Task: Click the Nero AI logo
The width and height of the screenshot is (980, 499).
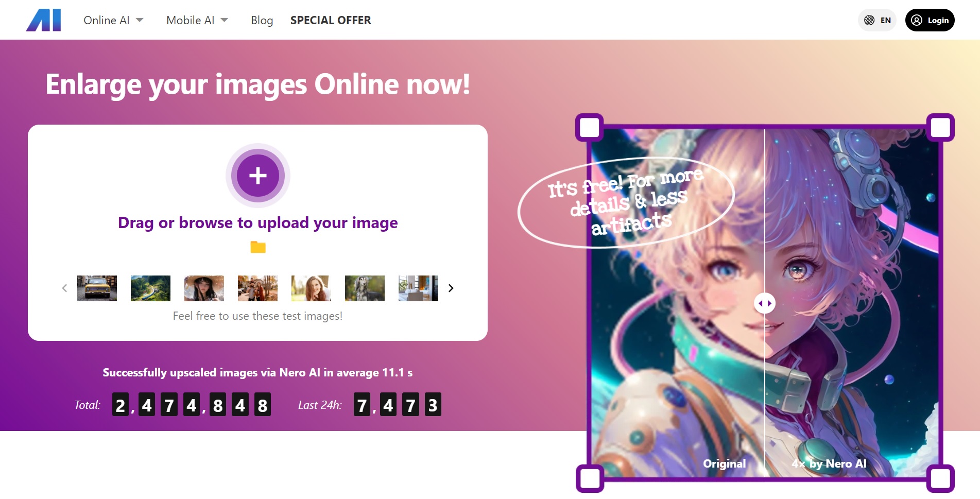Action: click(x=43, y=20)
